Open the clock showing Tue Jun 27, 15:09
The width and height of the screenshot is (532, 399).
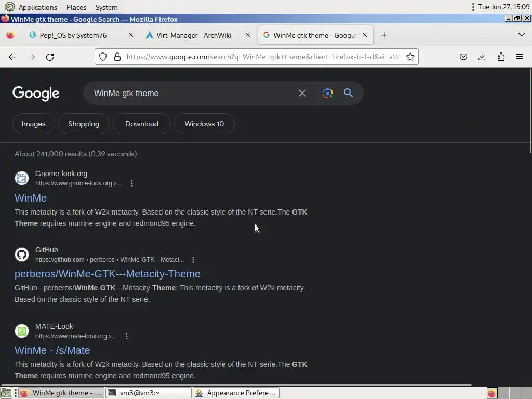(503, 7)
